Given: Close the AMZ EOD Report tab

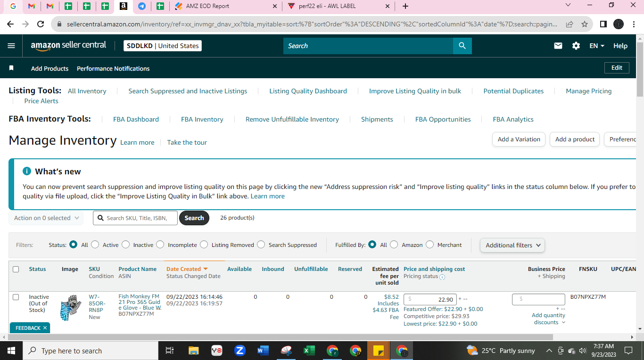Looking at the screenshot, I should tap(275, 6).
